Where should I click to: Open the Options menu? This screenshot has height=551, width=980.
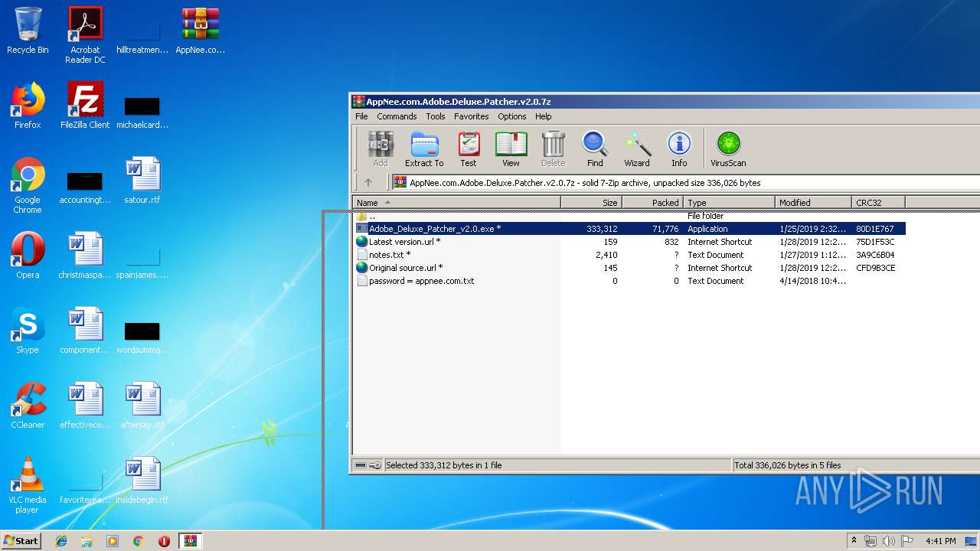pyautogui.click(x=512, y=116)
